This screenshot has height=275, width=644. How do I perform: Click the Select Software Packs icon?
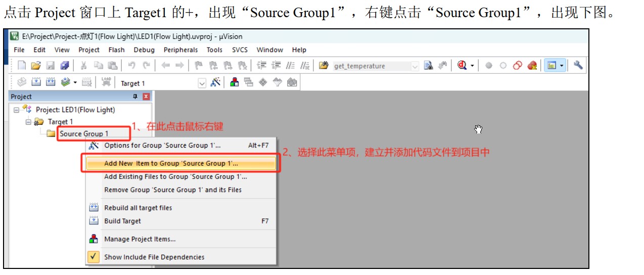point(277,82)
